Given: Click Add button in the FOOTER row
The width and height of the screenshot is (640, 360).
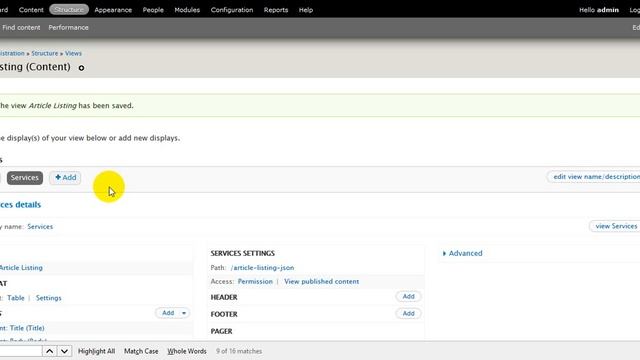Looking at the screenshot, I should pyautogui.click(x=408, y=313).
